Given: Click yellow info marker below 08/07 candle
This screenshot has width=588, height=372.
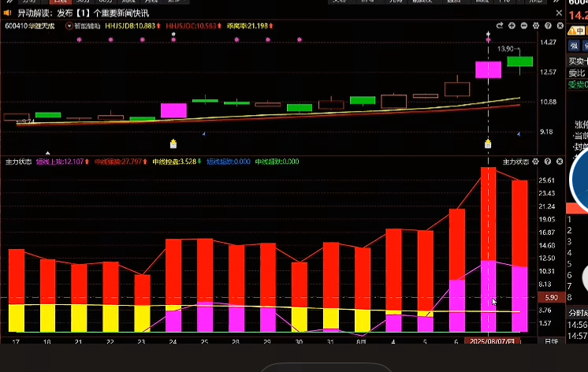Looking at the screenshot, I should point(488,143).
